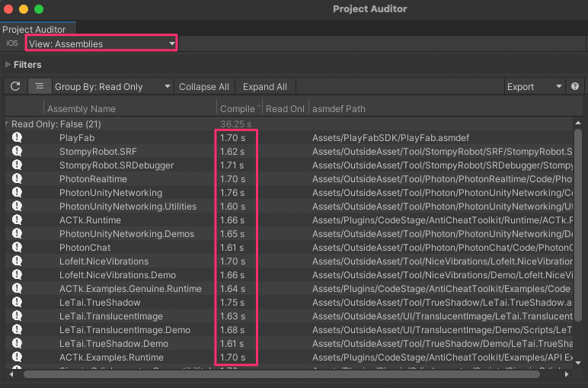Select the PhotonChat assembly name
This screenshot has width=588, height=388.
pyautogui.click(x=85, y=248)
